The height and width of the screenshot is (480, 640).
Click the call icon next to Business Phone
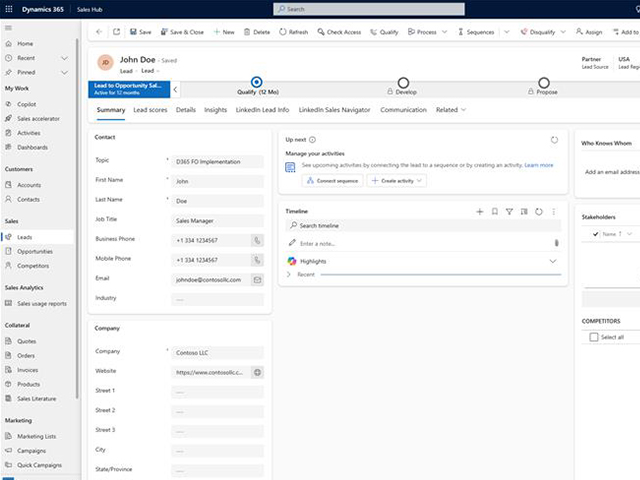(x=257, y=240)
